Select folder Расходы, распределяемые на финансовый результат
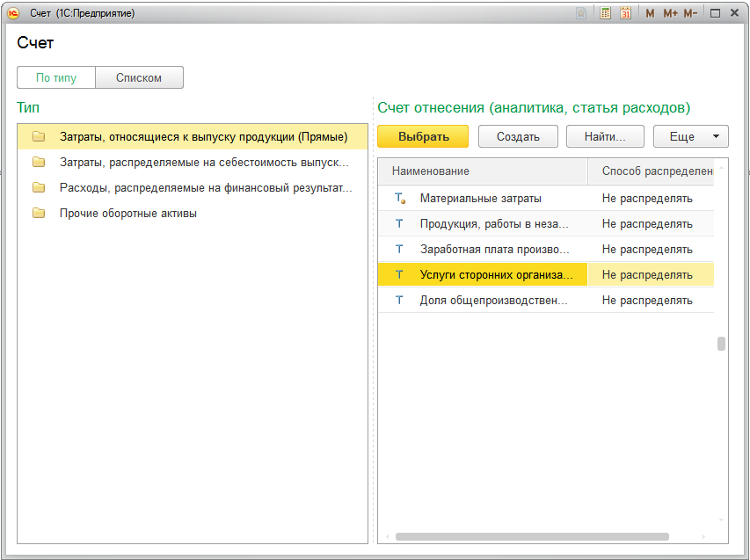750x560 pixels. coord(205,187)
